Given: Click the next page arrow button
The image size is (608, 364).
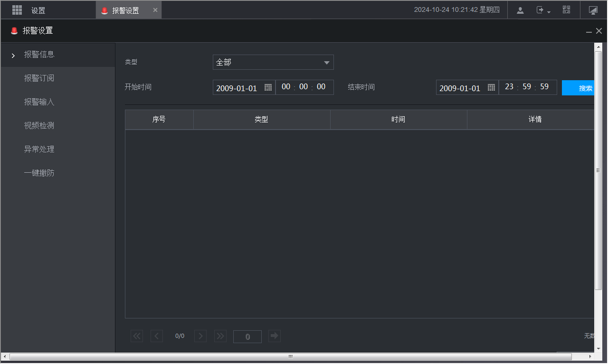Looking at the screenshot, I should [x=200, y=336].
